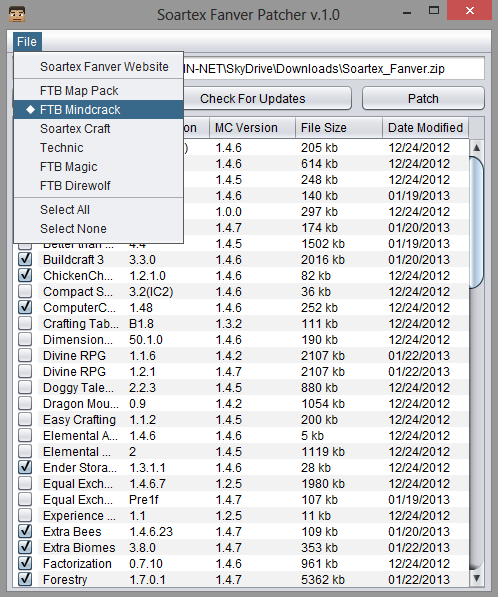
Task: Open Soartex Fanver Website menu entry
Action: pyautogui.click(x=99, y=67)
